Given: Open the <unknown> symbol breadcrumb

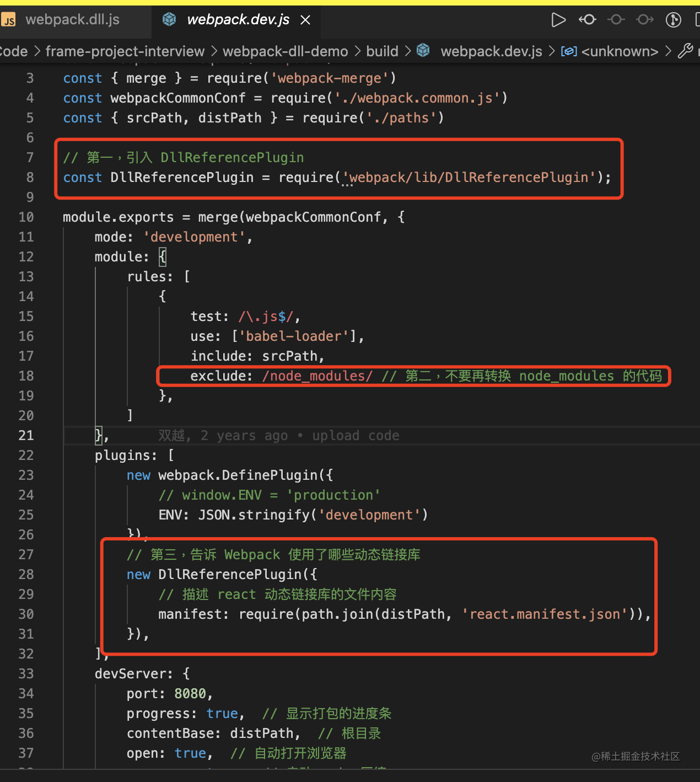Looking at the screenshot, I should [x=620, y=51].
